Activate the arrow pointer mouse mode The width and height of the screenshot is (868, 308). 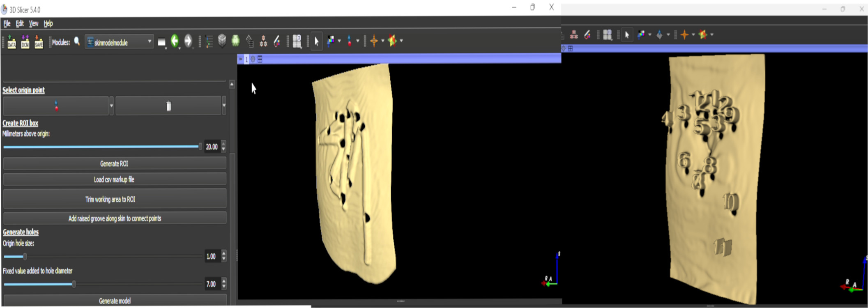pos(316,41)
